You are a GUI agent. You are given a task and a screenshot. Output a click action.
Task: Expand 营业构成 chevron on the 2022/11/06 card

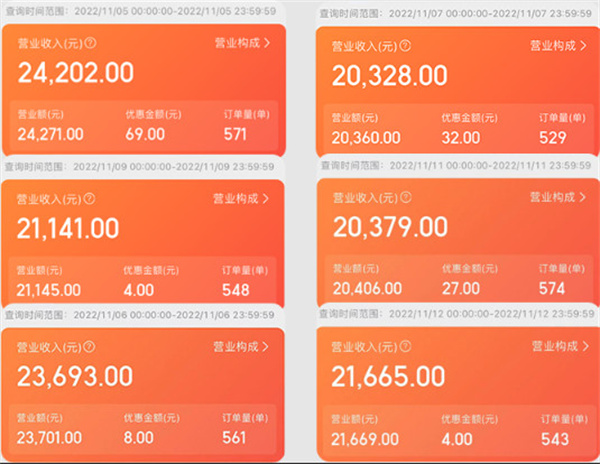(x=266, y=347)
